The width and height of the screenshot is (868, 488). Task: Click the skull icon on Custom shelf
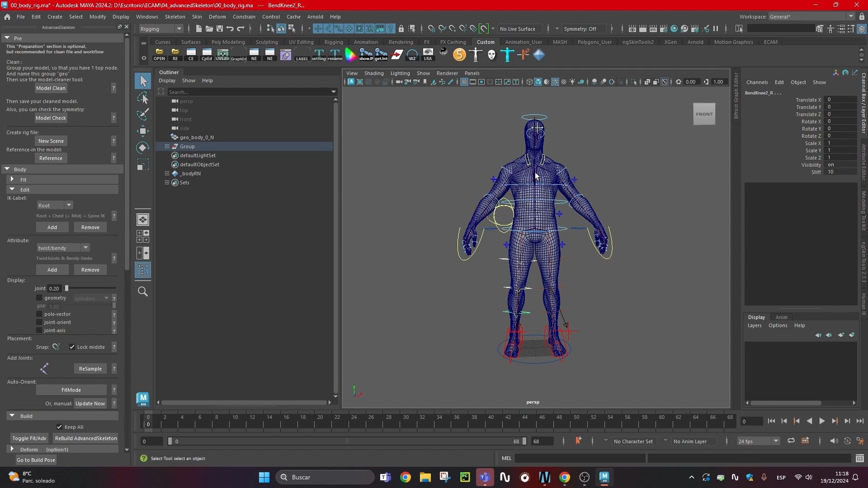[x=491, y=55]
